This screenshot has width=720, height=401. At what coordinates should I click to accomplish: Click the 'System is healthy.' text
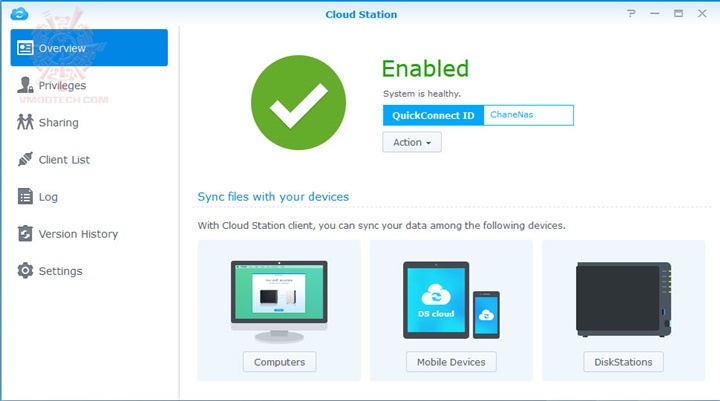point(422,94)
